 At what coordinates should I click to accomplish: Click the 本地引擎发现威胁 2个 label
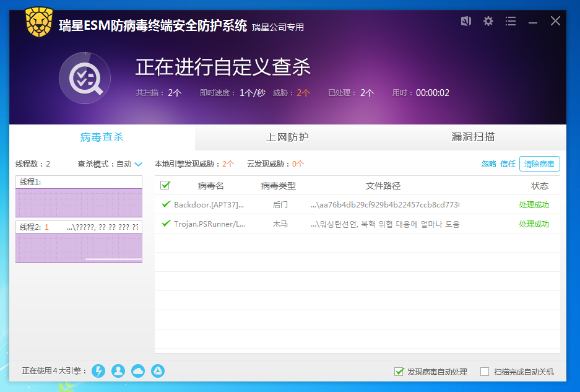pyautogui.click(x=194, y=164)
